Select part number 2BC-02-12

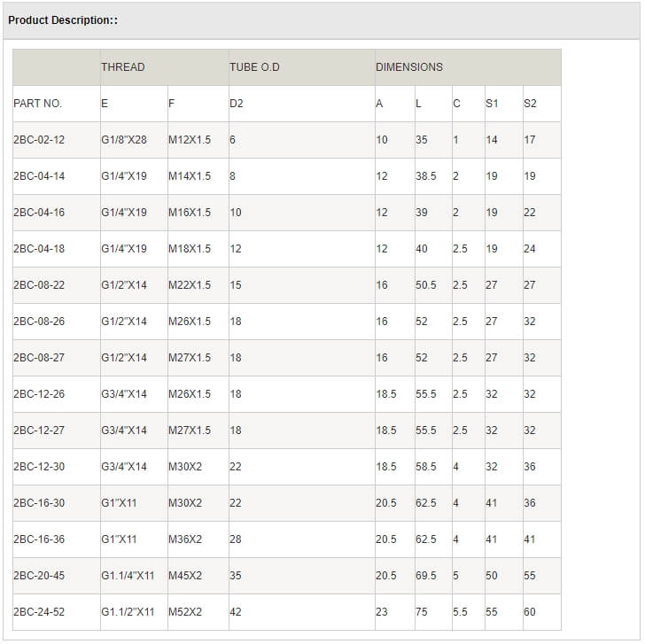(x=39, y=140)
